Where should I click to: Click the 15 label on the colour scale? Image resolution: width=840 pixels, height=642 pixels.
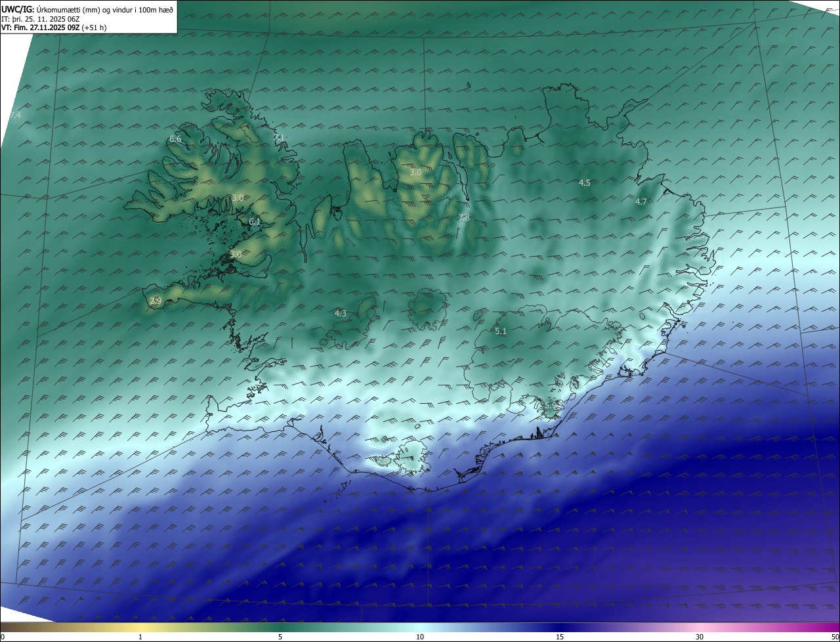click(560, 637)
